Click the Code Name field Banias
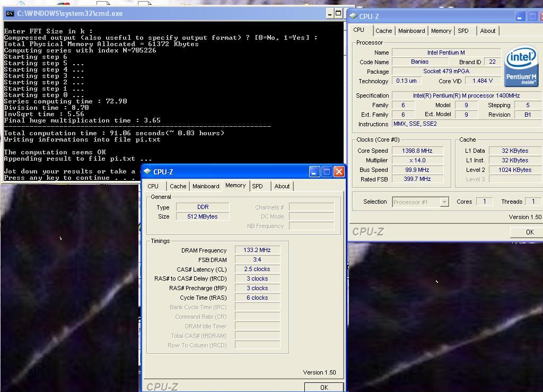 point(420,62)
